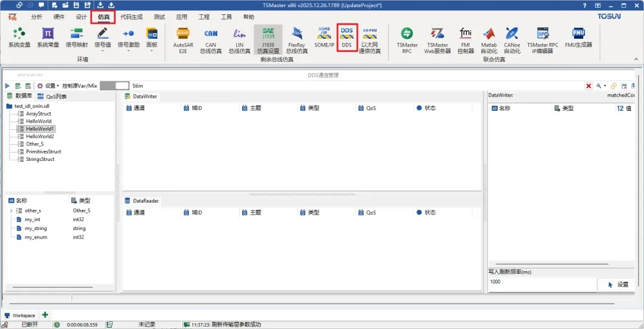The height and width of the screenshot is (329, 644).
Task: Click the remove database icon in DDS toolbar
Action: point(28,86)
